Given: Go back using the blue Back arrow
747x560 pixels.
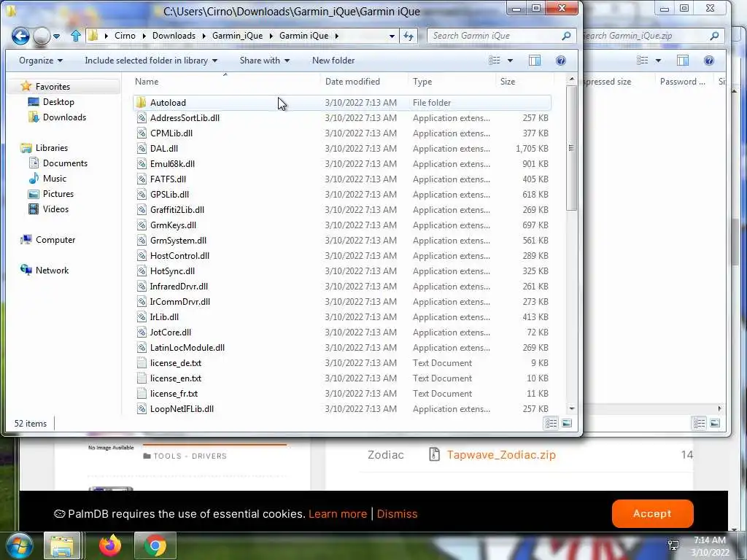Looking at the screenshot, I should coord(20,36).
